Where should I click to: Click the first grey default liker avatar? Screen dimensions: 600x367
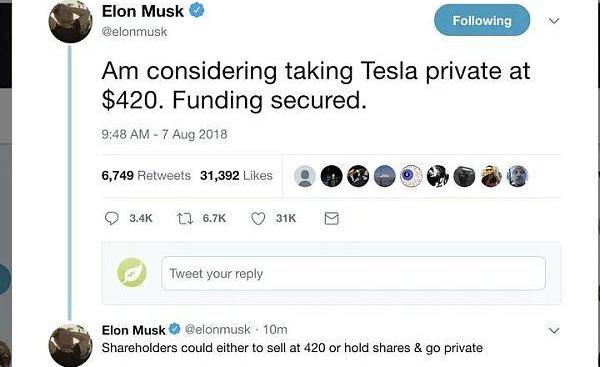[305, 176]
